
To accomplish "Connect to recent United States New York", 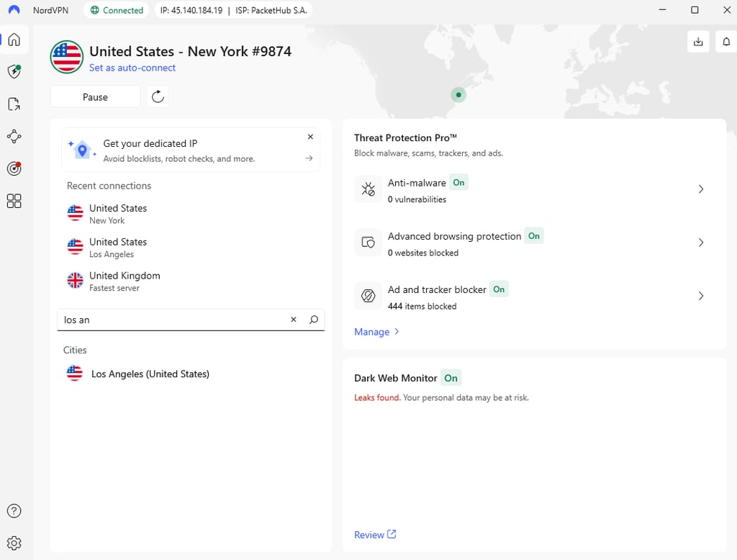I will coord(191,214).
